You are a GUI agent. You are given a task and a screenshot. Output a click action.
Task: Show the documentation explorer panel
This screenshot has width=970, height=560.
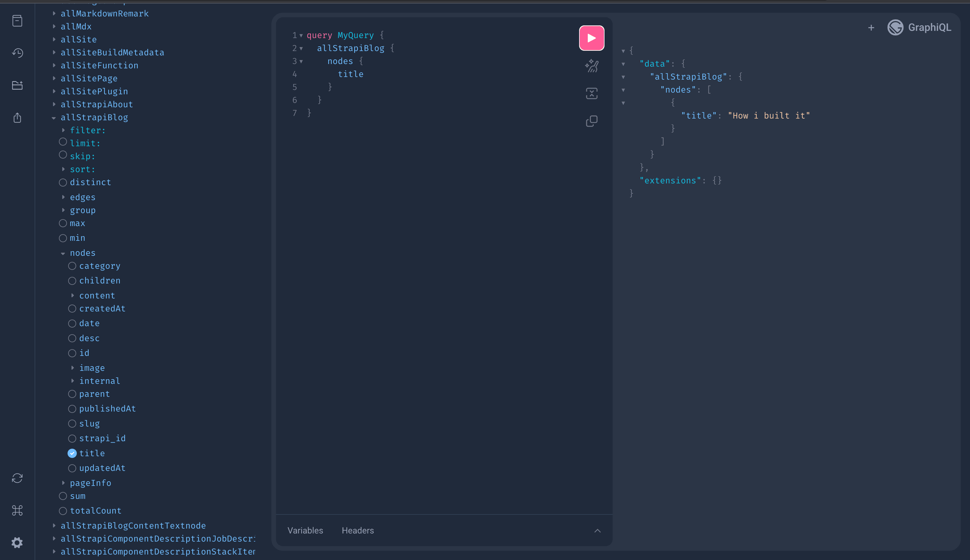17,21
